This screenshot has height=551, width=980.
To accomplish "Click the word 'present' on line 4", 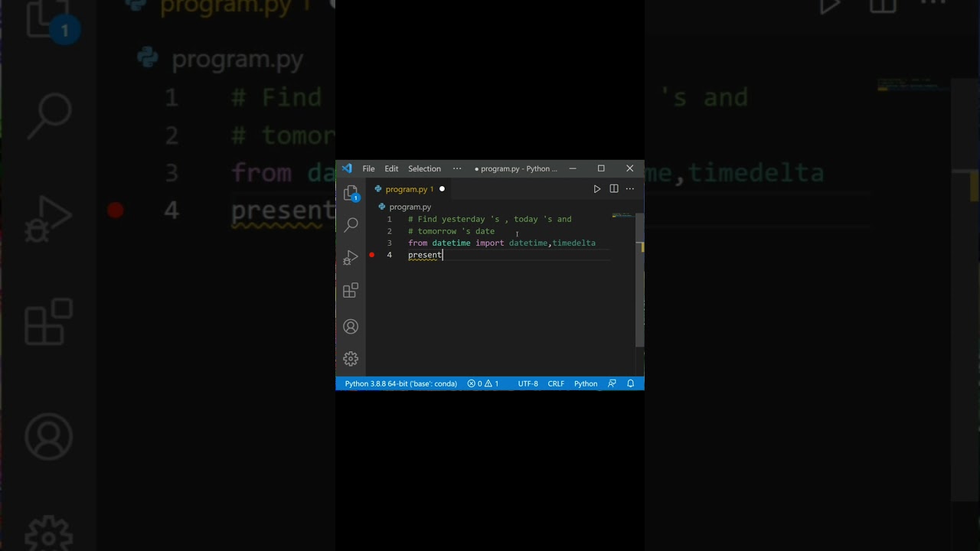I will tap(425, 255).
